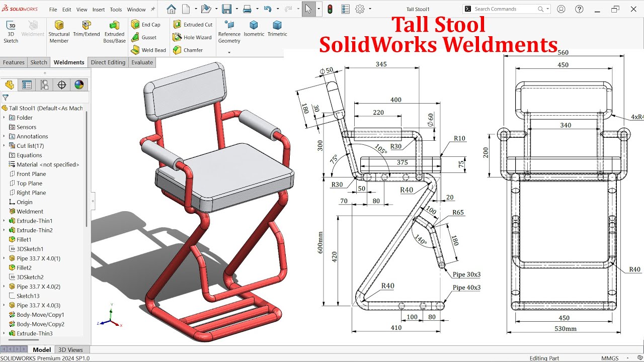Open the Options gear
Image resolution: width=644 pixels, height=362 pixels.
[360, 9]
